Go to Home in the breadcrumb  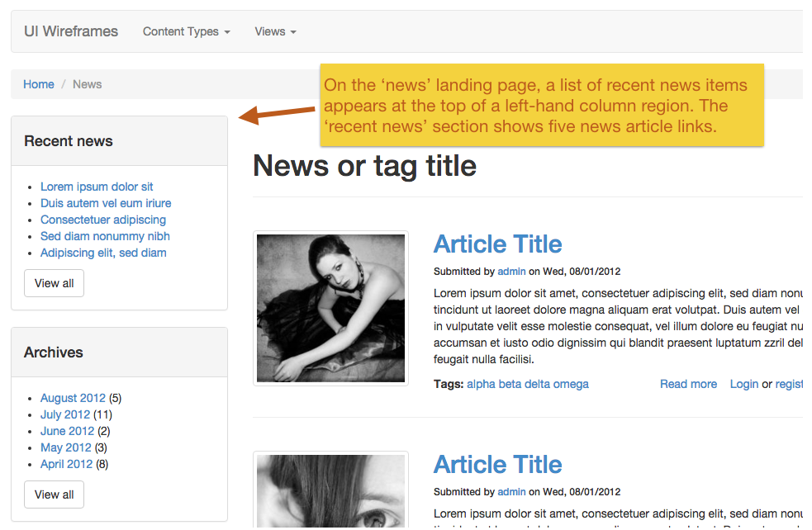(38, 84)
